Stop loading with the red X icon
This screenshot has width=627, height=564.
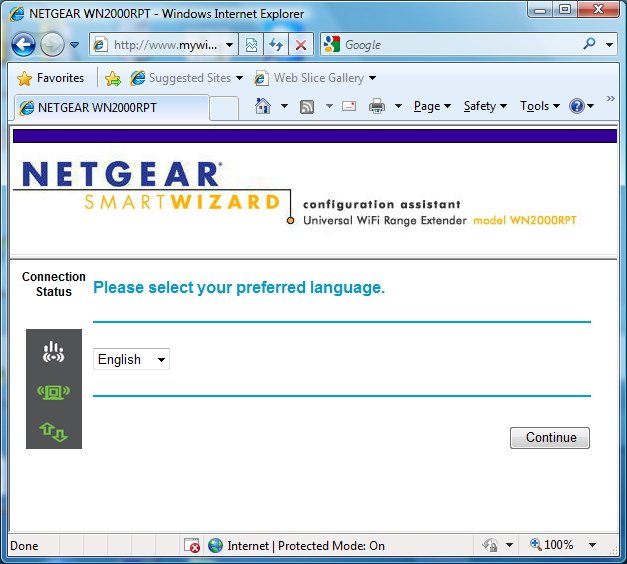(301, 45)
